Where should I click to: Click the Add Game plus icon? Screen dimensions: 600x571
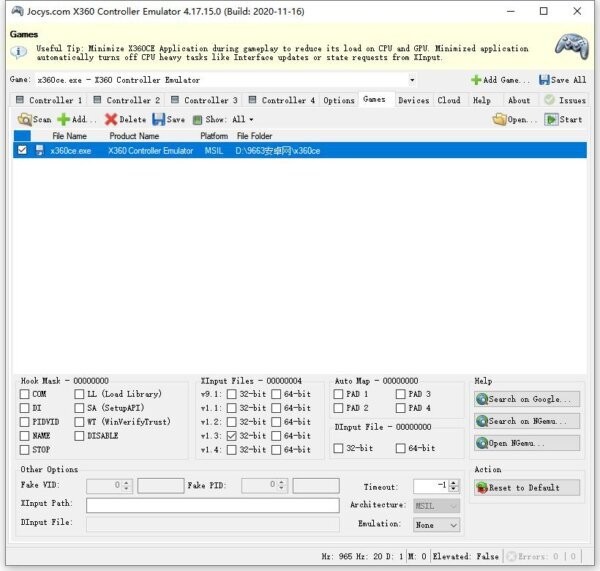click(476, 80)
